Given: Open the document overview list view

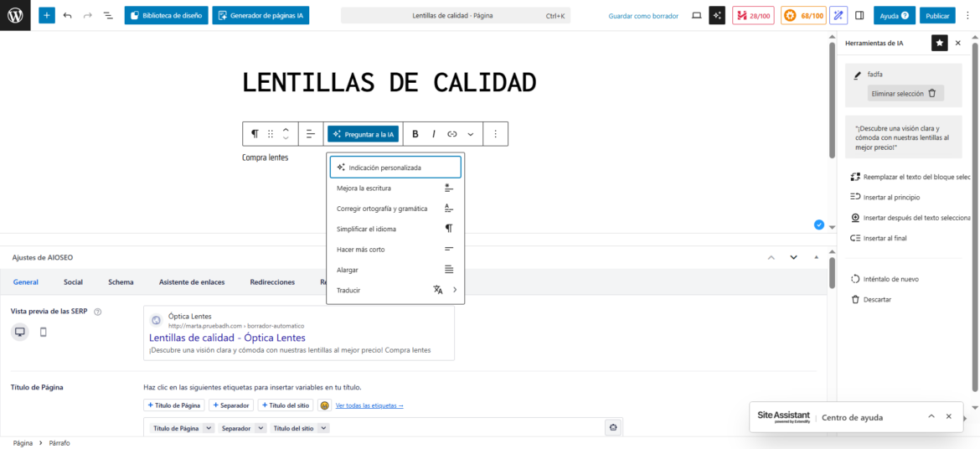Looking at the screenshot, I should (x=108, y=16).
